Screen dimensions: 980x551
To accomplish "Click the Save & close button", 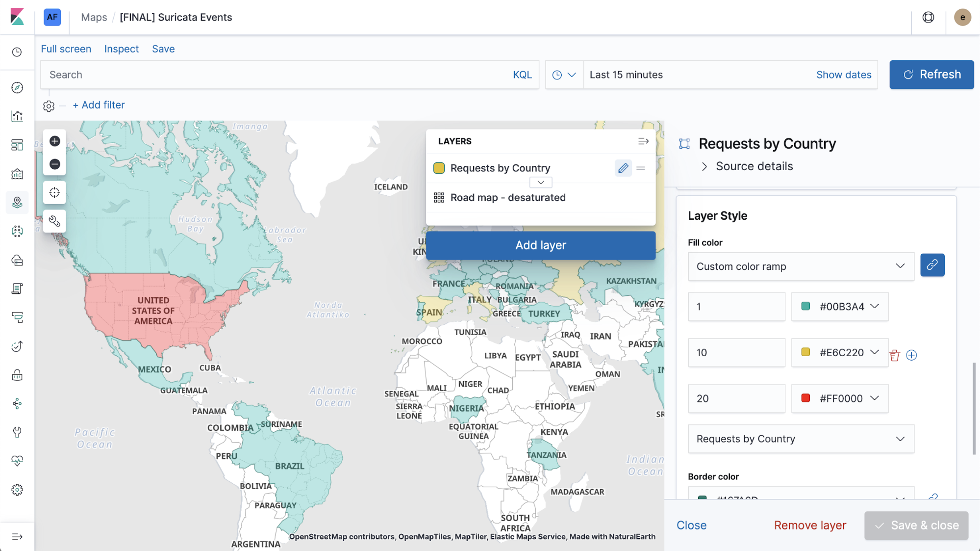I will (916, 525).
